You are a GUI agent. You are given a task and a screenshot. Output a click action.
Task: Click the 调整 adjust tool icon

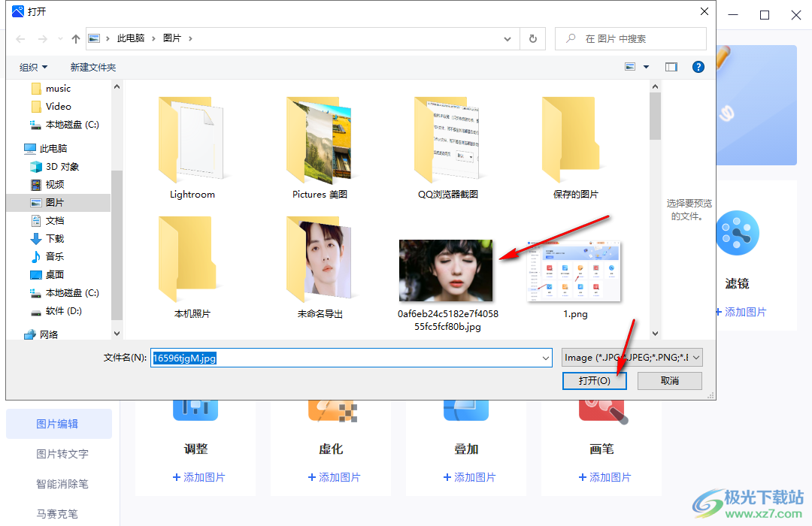coord(195,410)
